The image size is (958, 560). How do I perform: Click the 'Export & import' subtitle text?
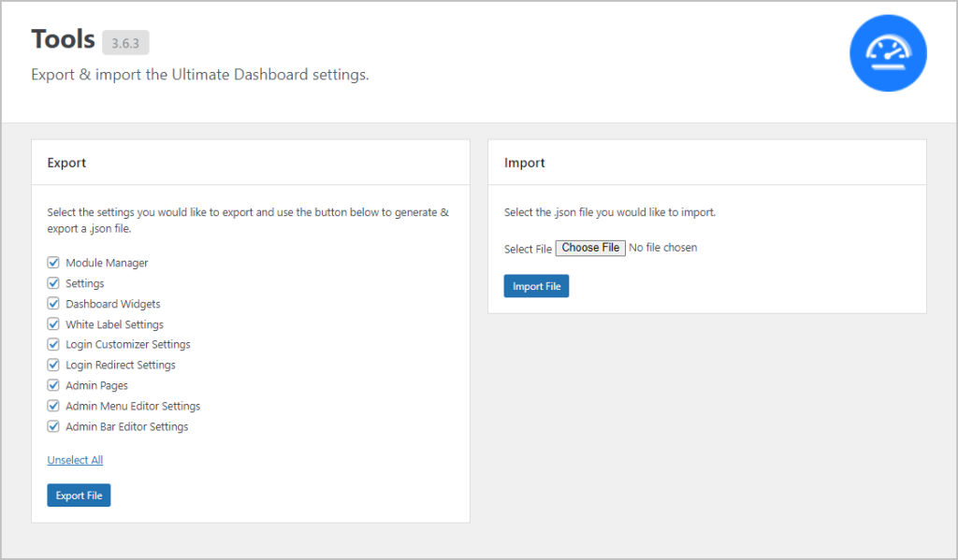click(200, 75)
